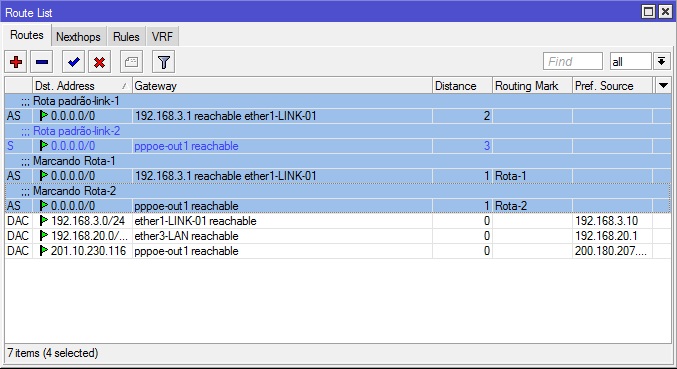The image size is (677, 369).
Task: Sort by Distance column header
Action: coord(462,85)
